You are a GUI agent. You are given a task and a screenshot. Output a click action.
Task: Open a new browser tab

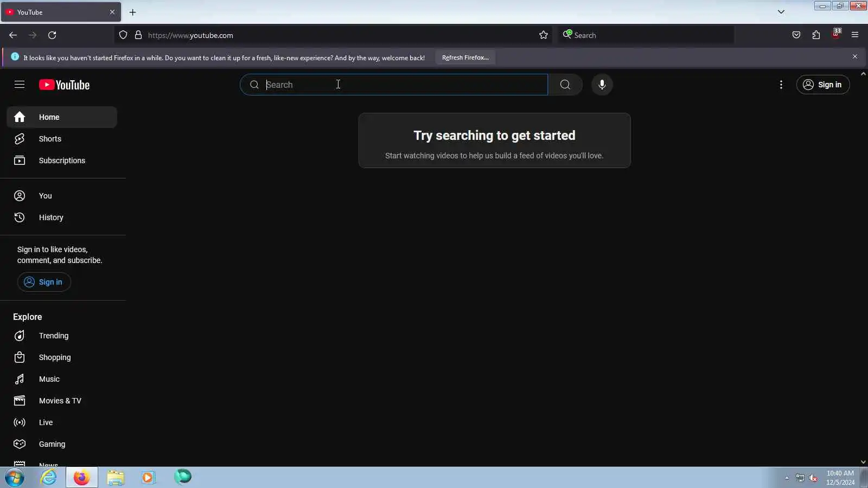coord(132,12)
